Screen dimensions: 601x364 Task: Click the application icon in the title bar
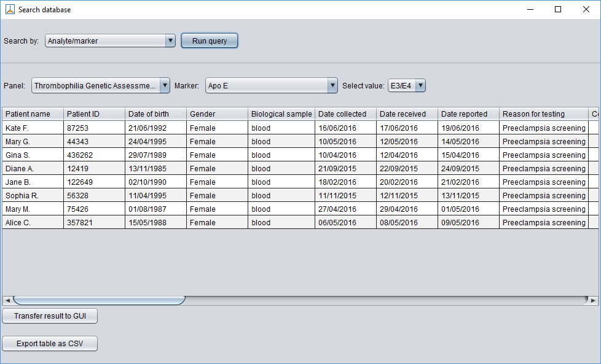[9, 9]
